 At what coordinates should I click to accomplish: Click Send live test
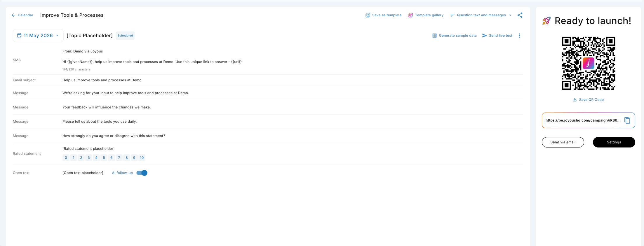497,36
